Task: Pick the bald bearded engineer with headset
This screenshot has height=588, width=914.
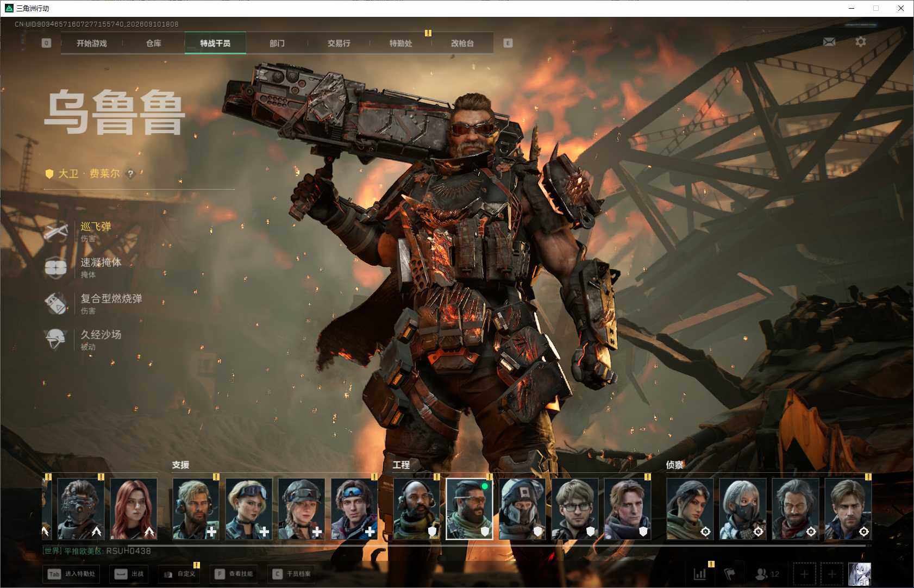Action: pyautogui.click(x=417, y=509)
